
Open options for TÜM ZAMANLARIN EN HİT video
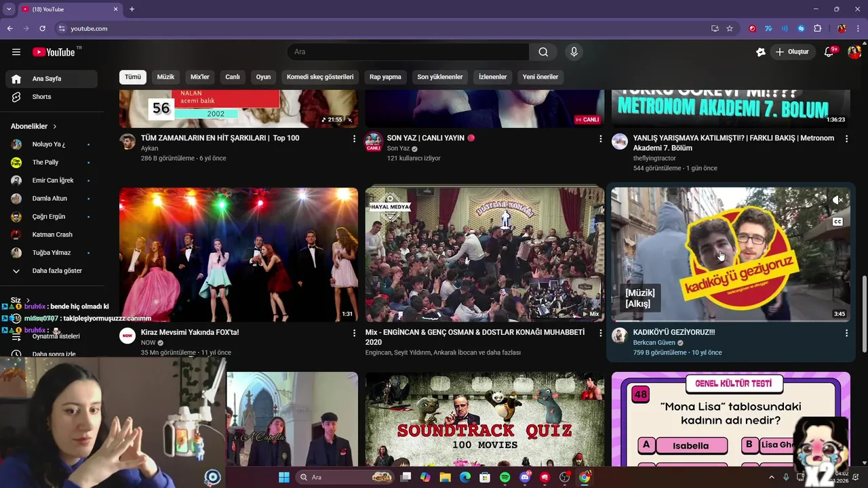point(354,138)
